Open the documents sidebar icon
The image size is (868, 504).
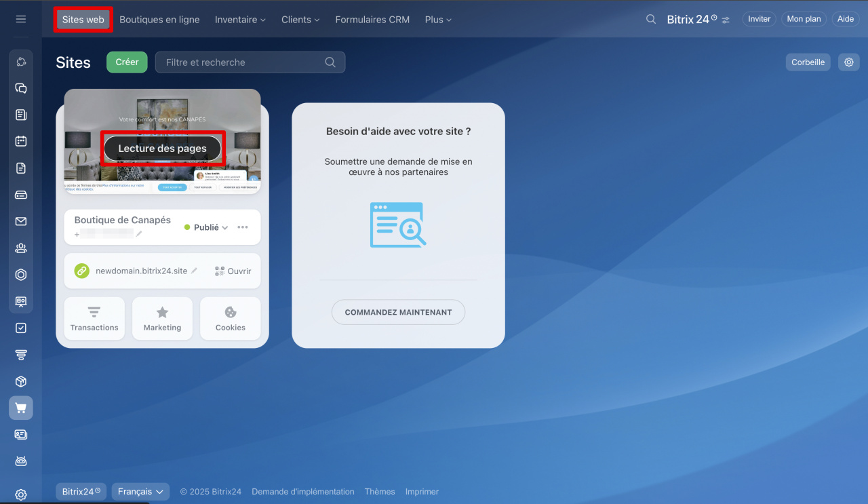pos(21,168)
